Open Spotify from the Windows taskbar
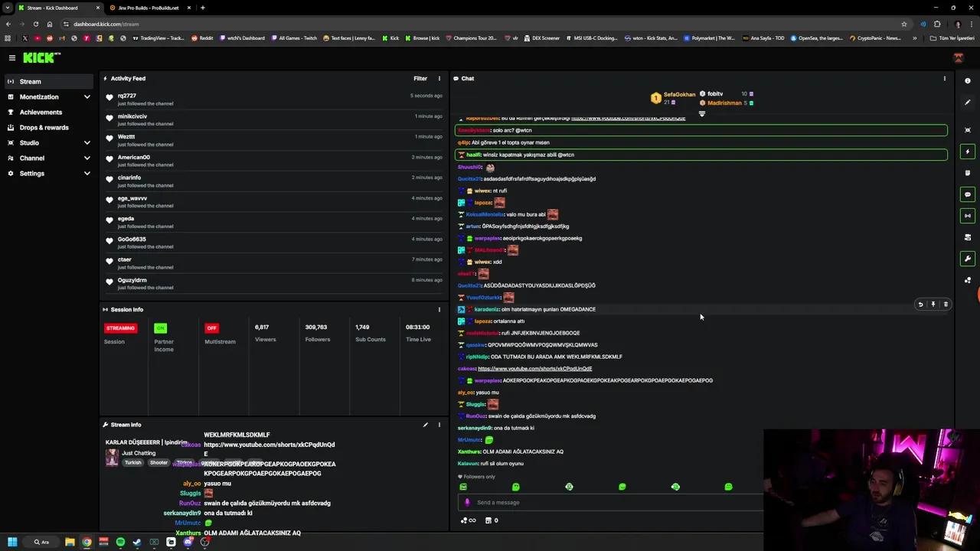This screenshot has width=980, height=551. pyautogui.click(x=120, y=542)
